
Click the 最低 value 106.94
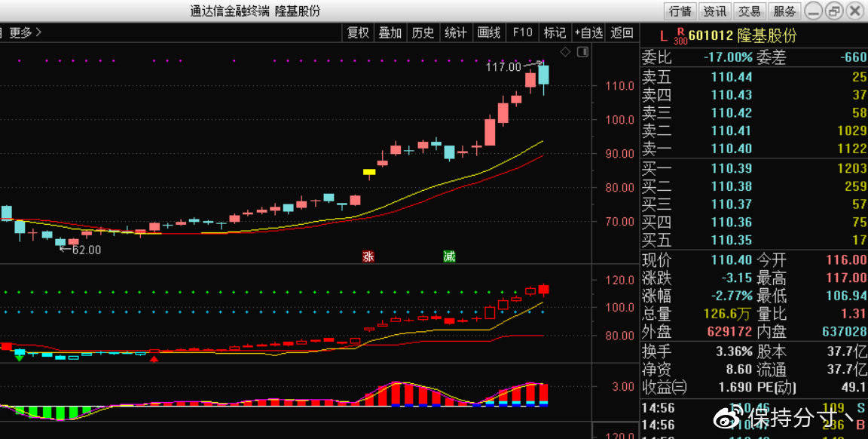(x=846, y=296)
